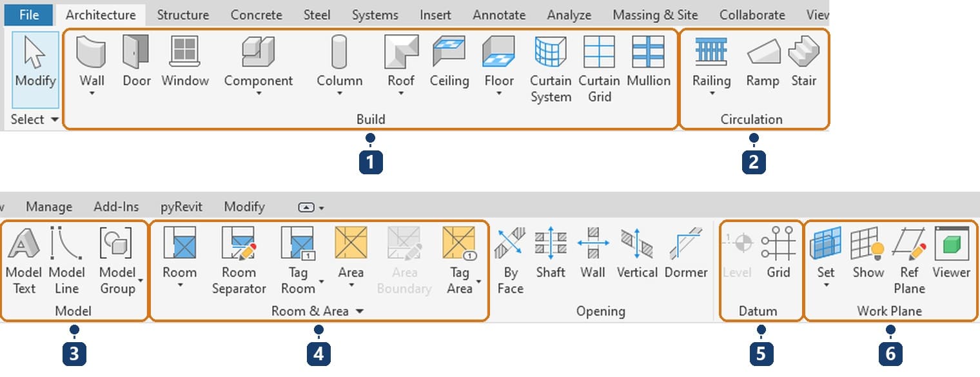Switch to the Add-Ins tab
980x377 pixels.
point(116,207)
